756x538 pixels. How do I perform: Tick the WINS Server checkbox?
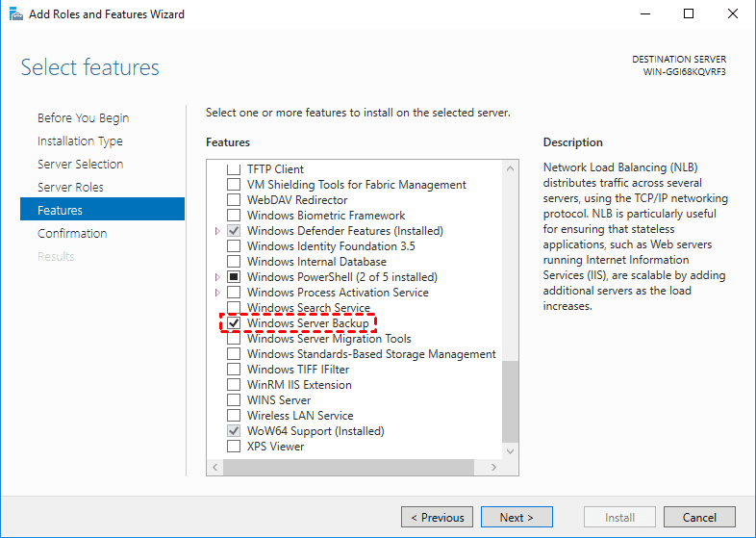point(234,400)
